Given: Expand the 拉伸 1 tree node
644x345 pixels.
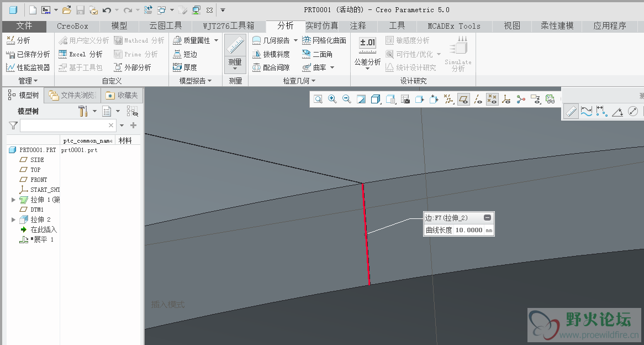Looking at the screenshot, I should 13,200.
